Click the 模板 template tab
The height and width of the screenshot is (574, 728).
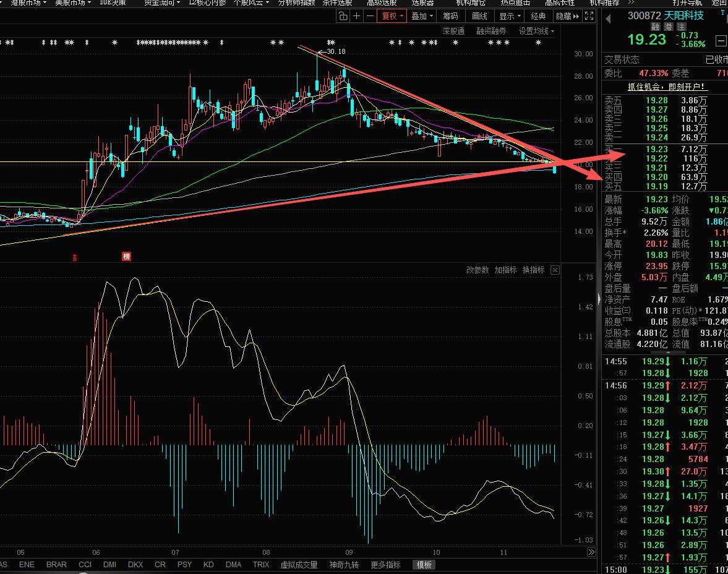tap(424, 565)
